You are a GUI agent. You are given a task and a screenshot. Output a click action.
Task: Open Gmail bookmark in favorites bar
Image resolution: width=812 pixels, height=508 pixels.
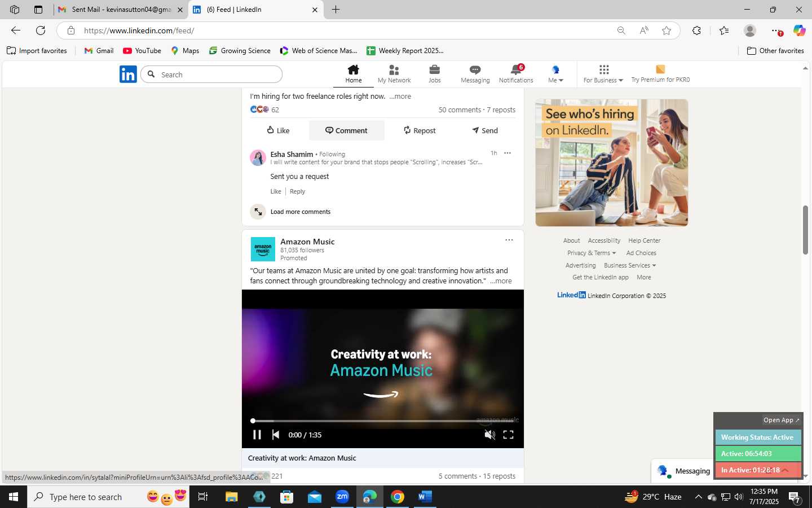tap(99, 51)
